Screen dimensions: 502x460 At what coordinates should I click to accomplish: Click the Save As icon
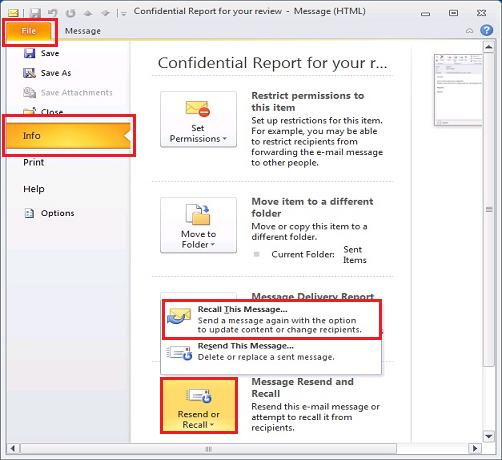[29, 73]
